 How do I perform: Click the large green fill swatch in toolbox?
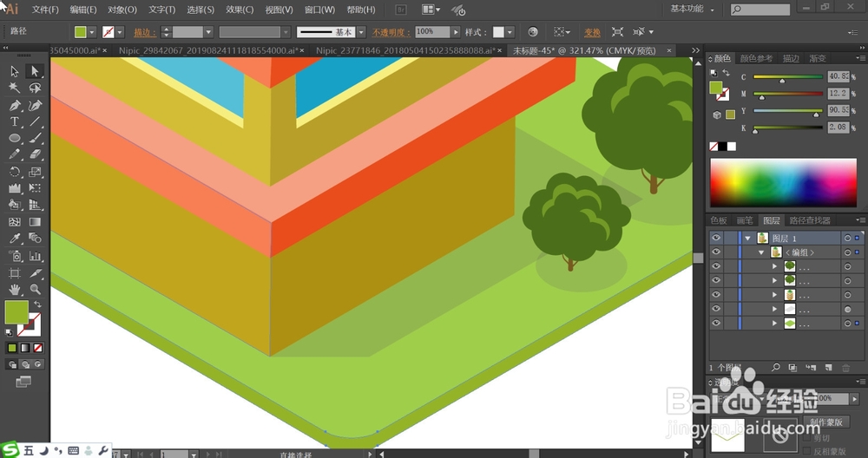click(x=16, y=312)
